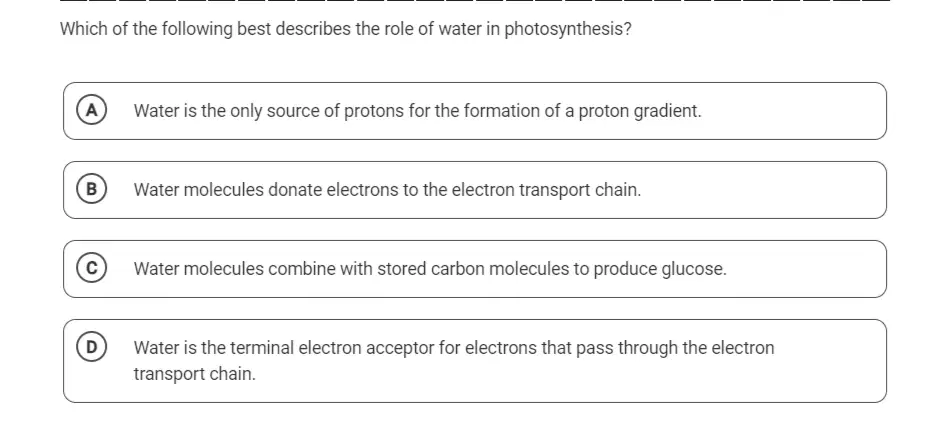
Task: Click 'produce glucose.' in option C
Action: click(x=660, y=269)
